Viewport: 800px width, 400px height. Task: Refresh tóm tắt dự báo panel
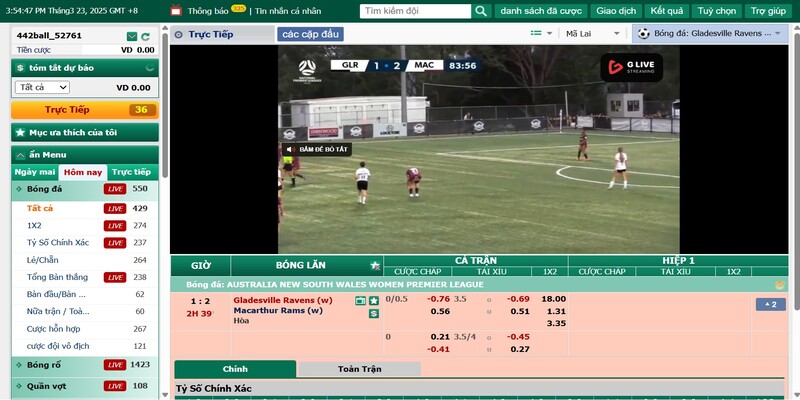click(x=150, y=67)
